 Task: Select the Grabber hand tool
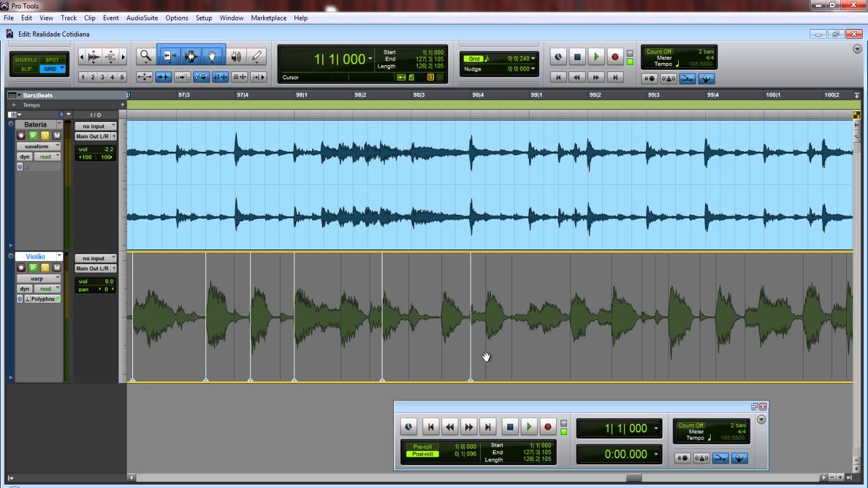213,57
